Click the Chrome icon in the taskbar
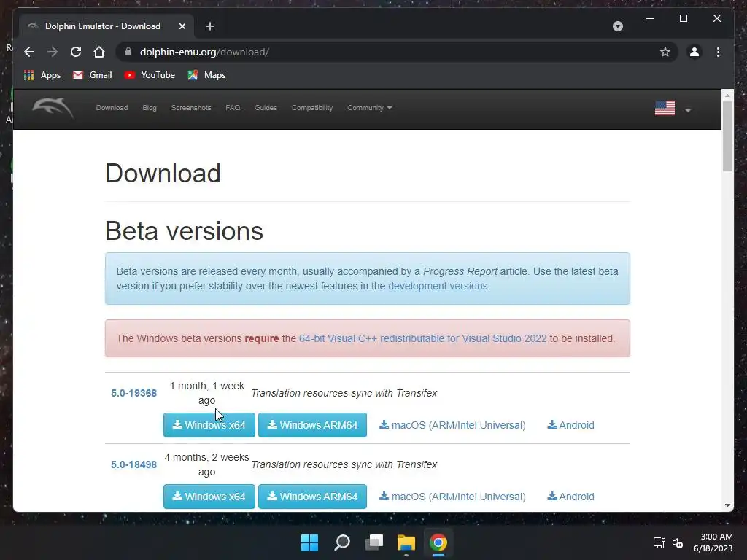This screenshot has width=747, height=560. (x=438, y=542)
